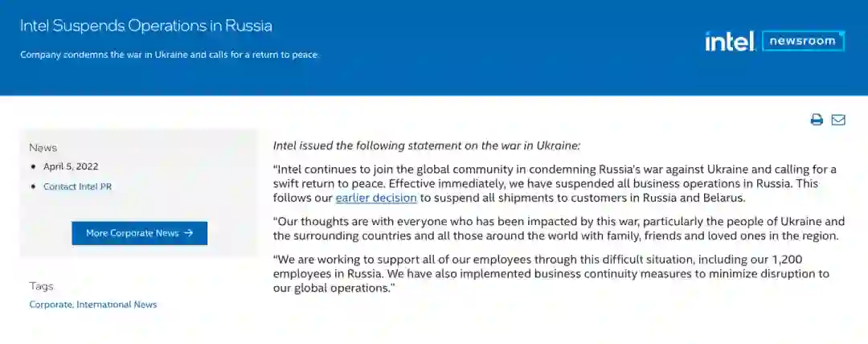
Task: Open the Contact Intel PR link
Action: (77, 186)
